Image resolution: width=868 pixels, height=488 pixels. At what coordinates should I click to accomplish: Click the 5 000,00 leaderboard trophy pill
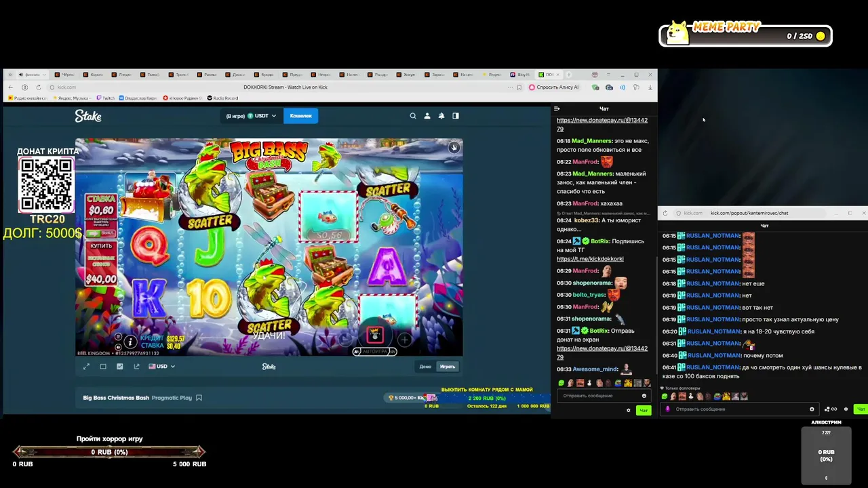(407, 398)
